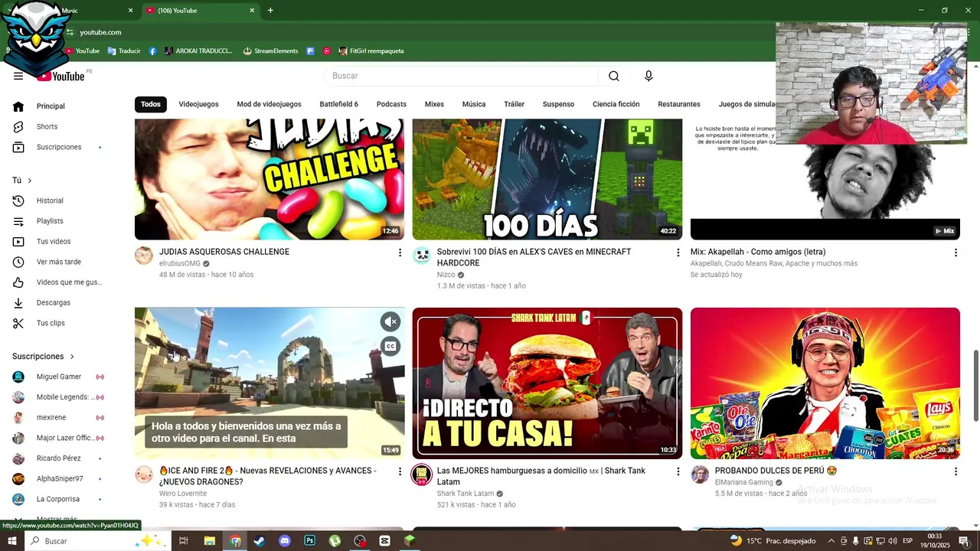Click ElMariana Gaming channel avatar

(700, 474)
